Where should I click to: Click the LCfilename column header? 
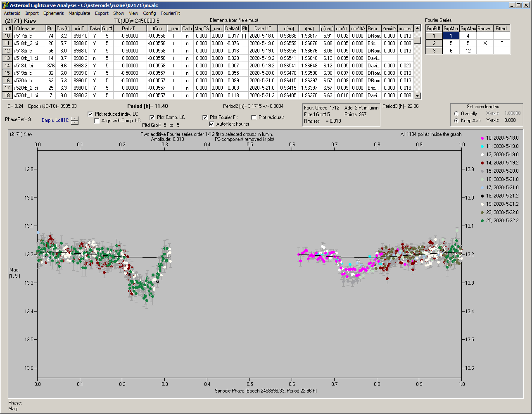29,29
